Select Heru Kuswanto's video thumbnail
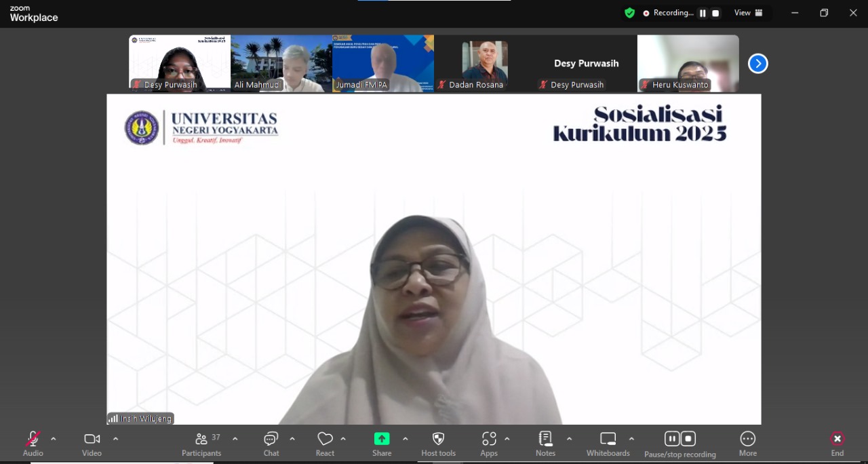868x464 pixels. point(688,63)
